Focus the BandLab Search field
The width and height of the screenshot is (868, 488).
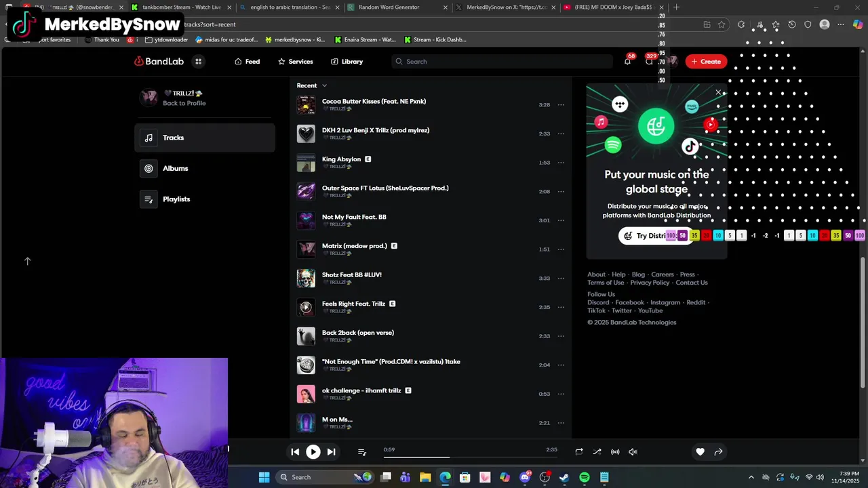click(x=502, y=62)
